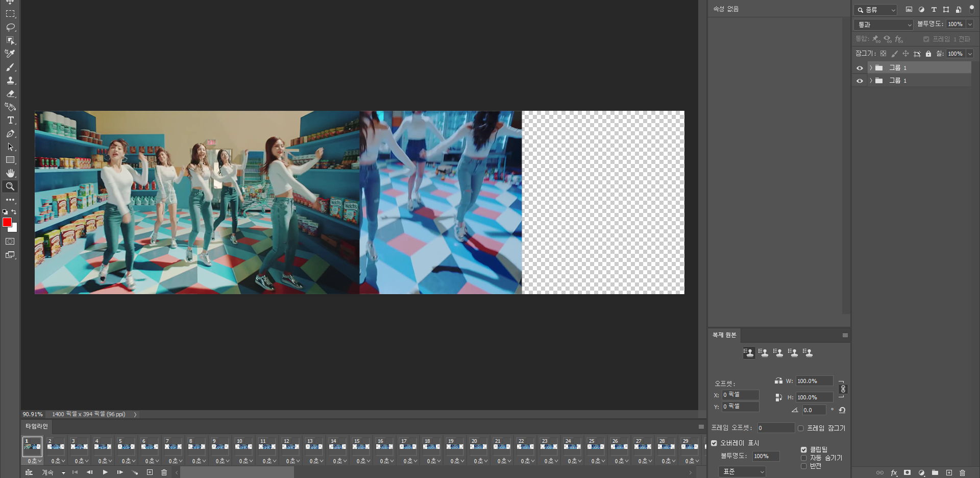The width and height of the screenshot is (980, 478).
Task: Delete layer via Layers panel trash
Action: point(963,473)
